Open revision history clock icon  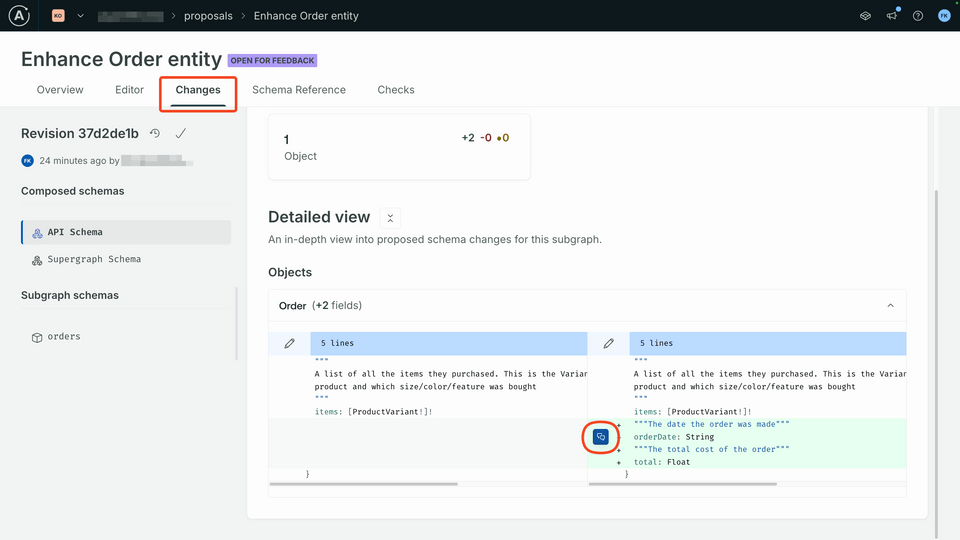click(155, 133)
